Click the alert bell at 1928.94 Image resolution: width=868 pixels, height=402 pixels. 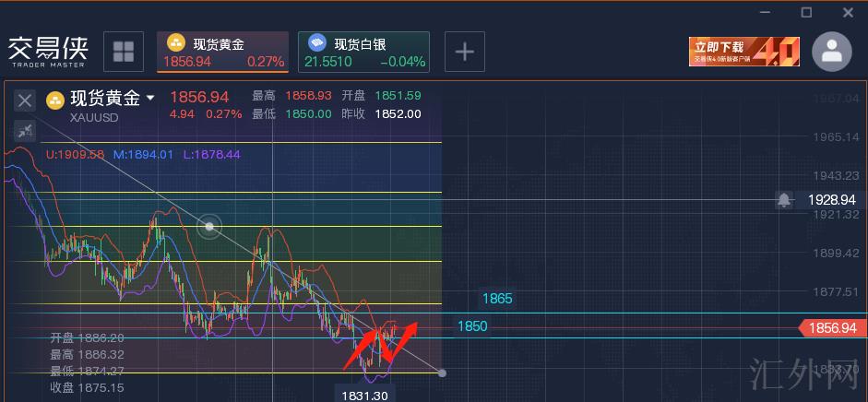pyautogui.click(x=783, y=200)
